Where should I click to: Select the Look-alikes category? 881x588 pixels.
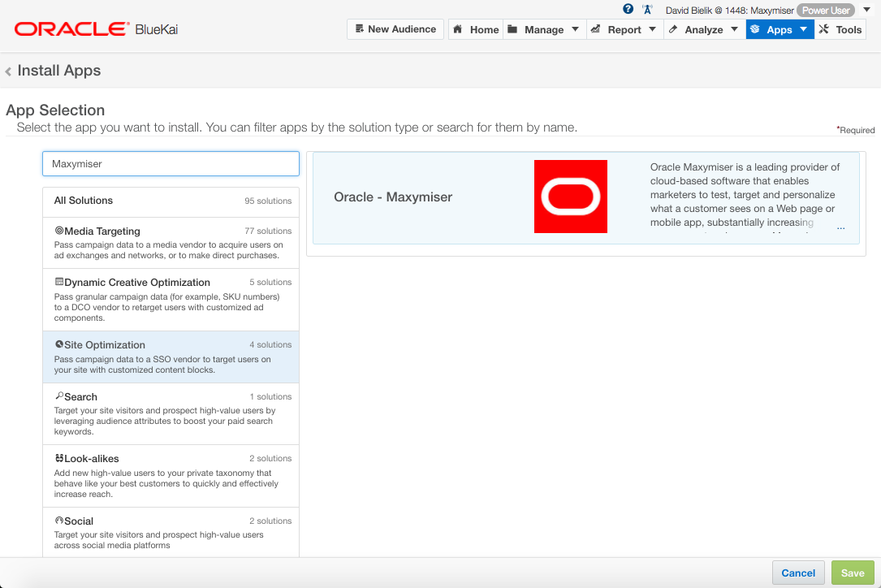pos(171,476)
